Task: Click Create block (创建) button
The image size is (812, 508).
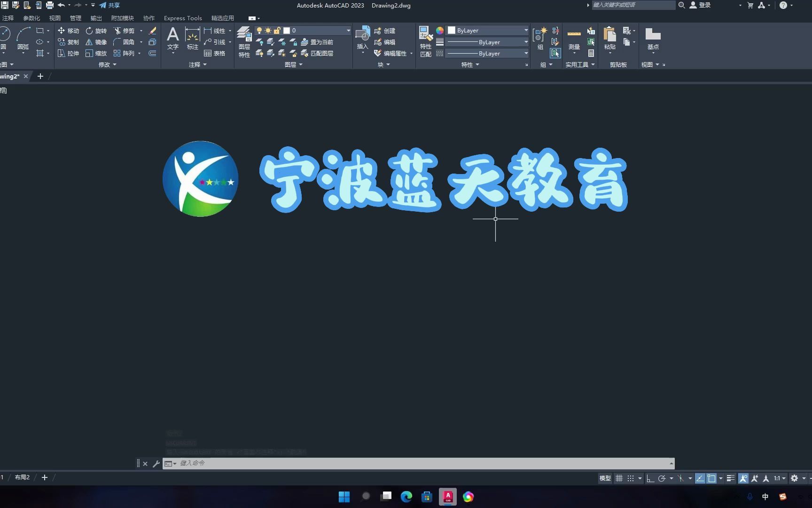Action: (385, 31)
